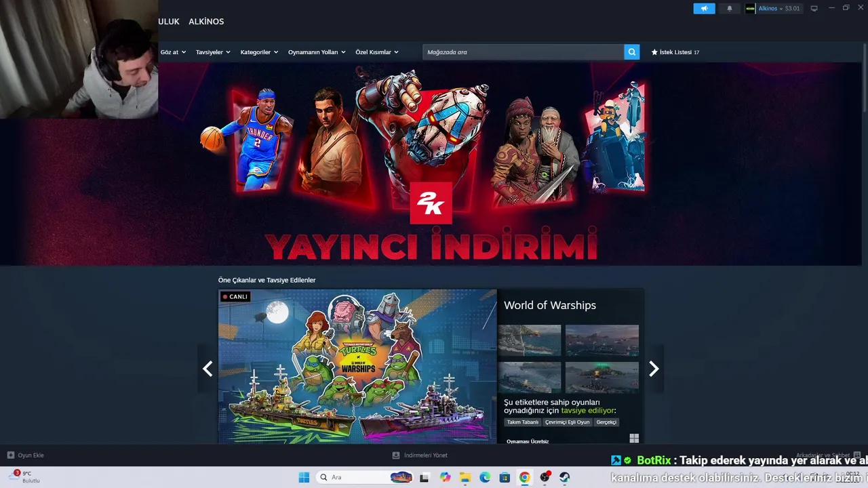868x488 pixels.
Task: View fourth World of Warships screenshot thumbnail
Action: point(602,377)
